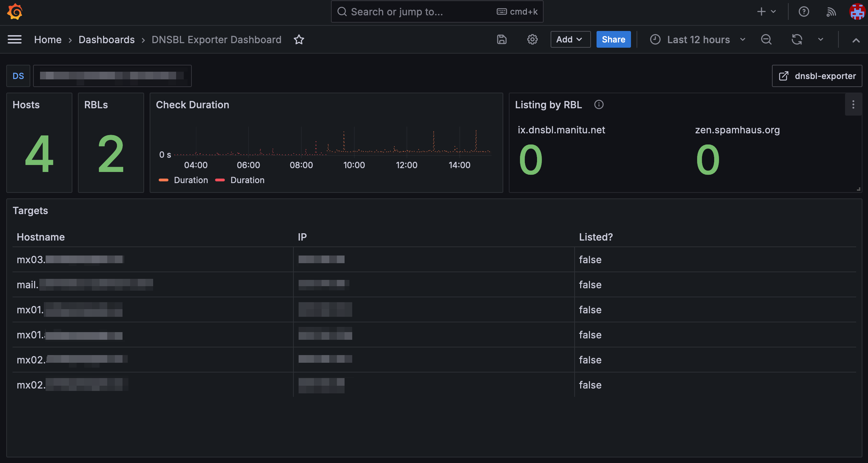This screenshot has height=463, width=868.
Task: Star the DNSBL Exporter Dashboard
Action: 299,40
